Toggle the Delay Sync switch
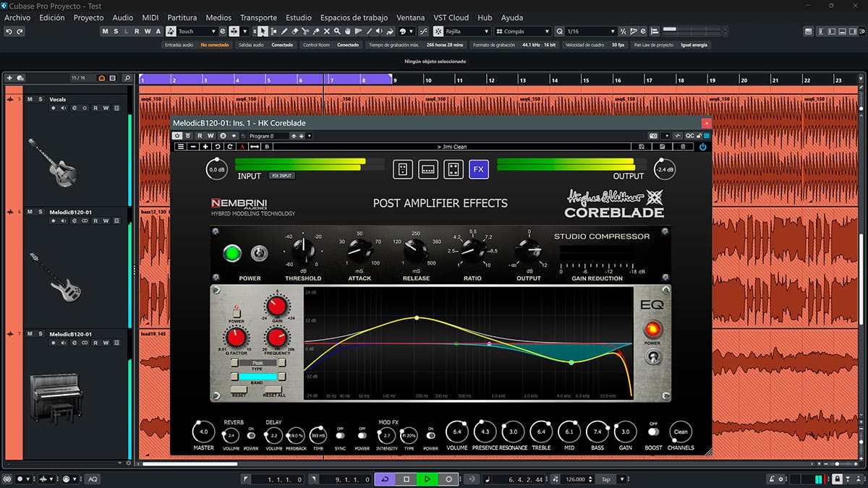Image resolution: width=868 pixels, height=488 pixels. [x=341, y=435]
